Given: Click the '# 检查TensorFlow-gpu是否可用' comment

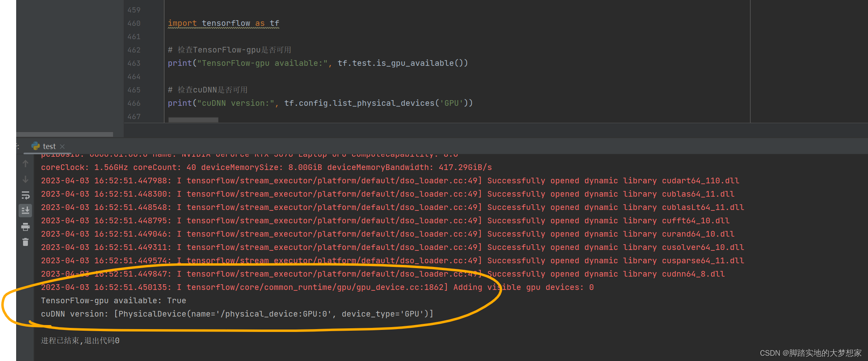Looking at the screenshot, I should [230, 50].
